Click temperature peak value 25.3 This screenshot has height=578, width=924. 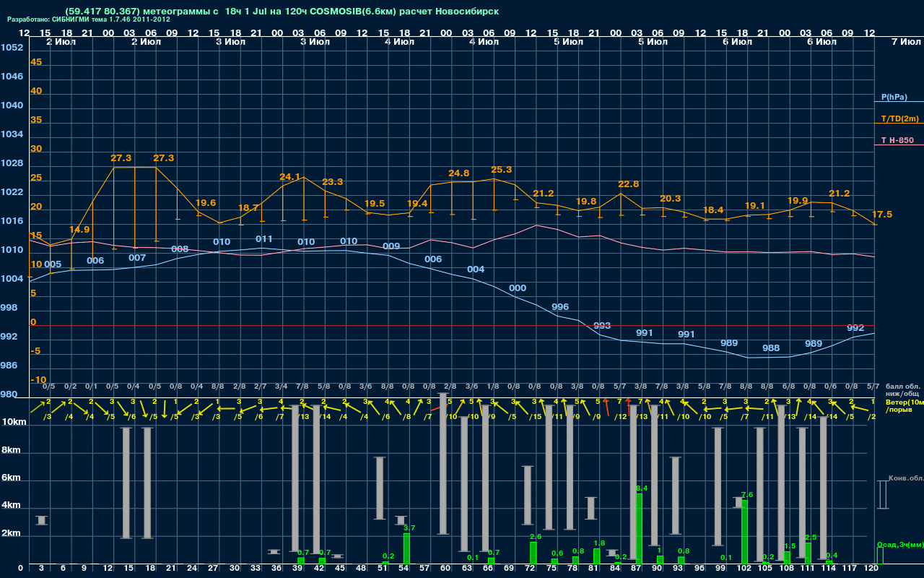click(501, 170)
